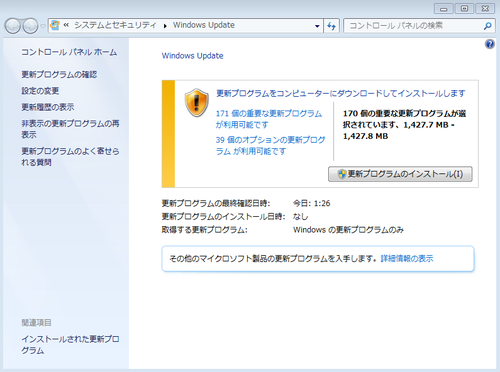
Task: Click the 更新プログラムのインストール button
Action: (x=400, y=174)
